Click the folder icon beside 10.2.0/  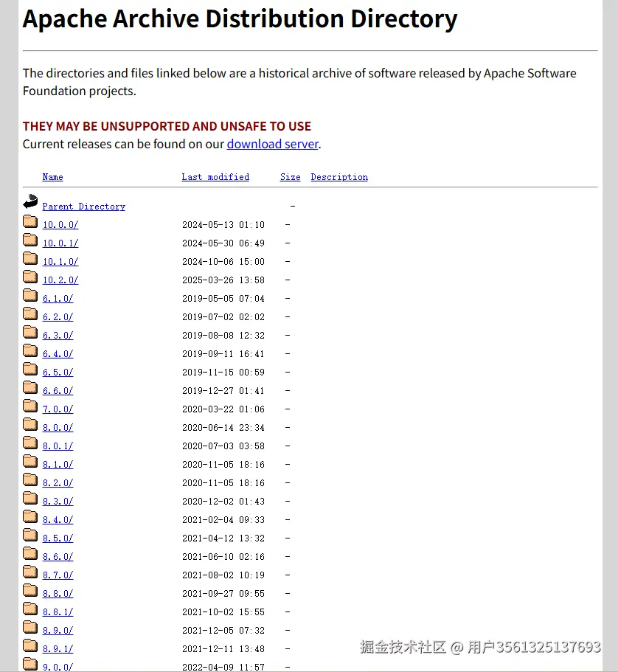30,277
